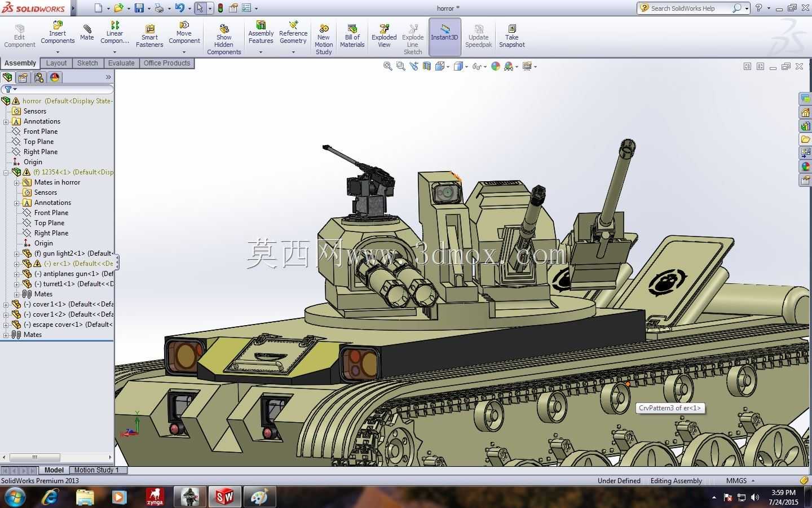Image resolution: width=812 pixels, height=508 pixels.
Task: Click the Save icon
Action: click(x=139, y=8)
